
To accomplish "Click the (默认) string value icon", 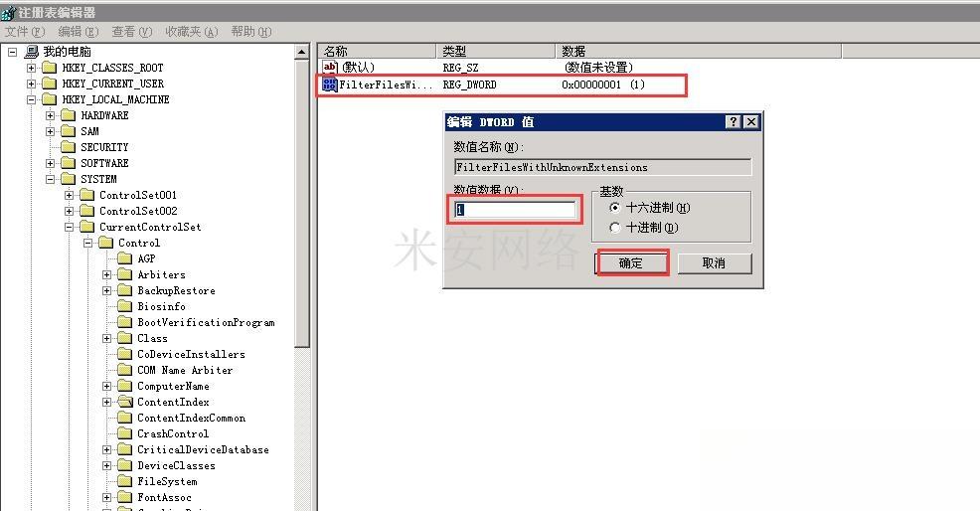I will click(x=330, y=68).
